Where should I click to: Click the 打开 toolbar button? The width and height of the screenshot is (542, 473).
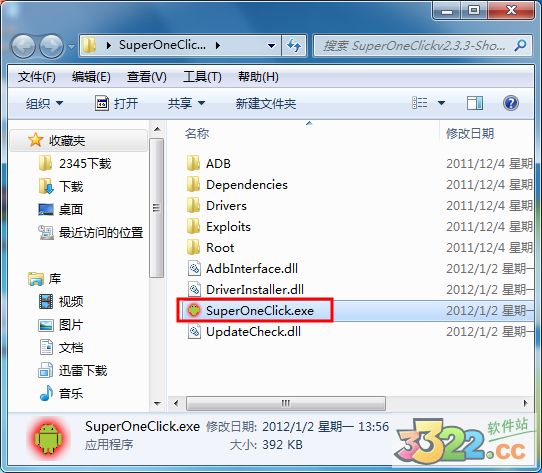point(116,103)
